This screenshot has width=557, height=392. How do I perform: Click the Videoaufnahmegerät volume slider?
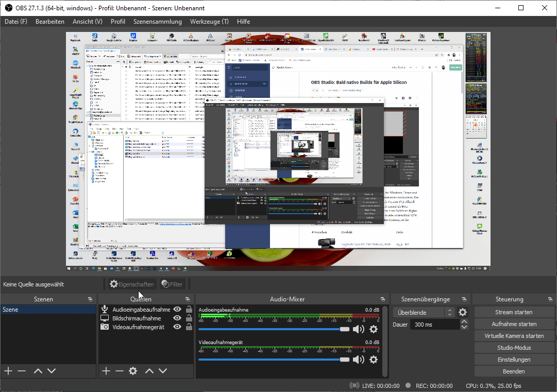pyautogui.click(x=274, y=360)
